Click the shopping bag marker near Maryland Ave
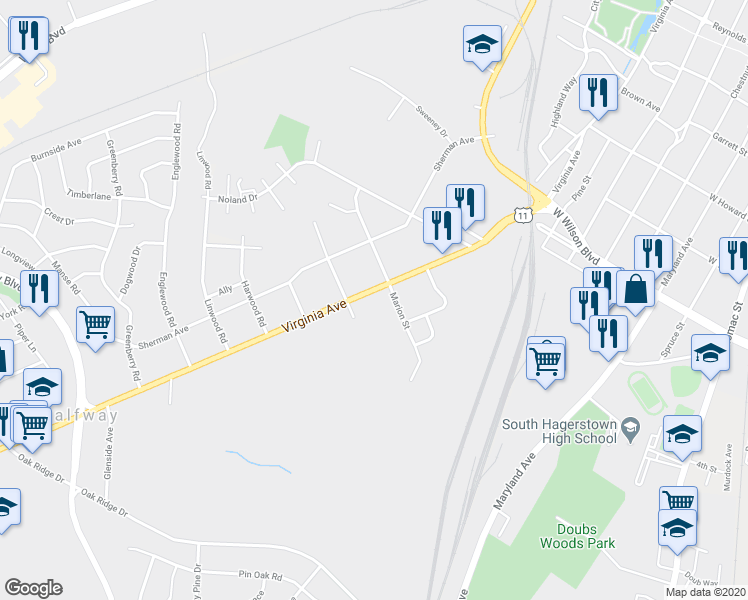Screen dimensions: 748x600 (x=635, y=292)
